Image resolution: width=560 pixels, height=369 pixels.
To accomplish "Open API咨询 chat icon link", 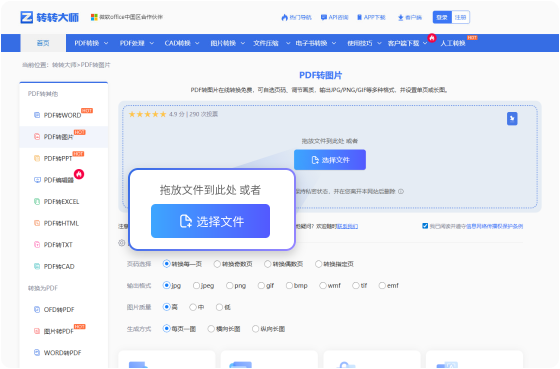I will pos(334,17).
